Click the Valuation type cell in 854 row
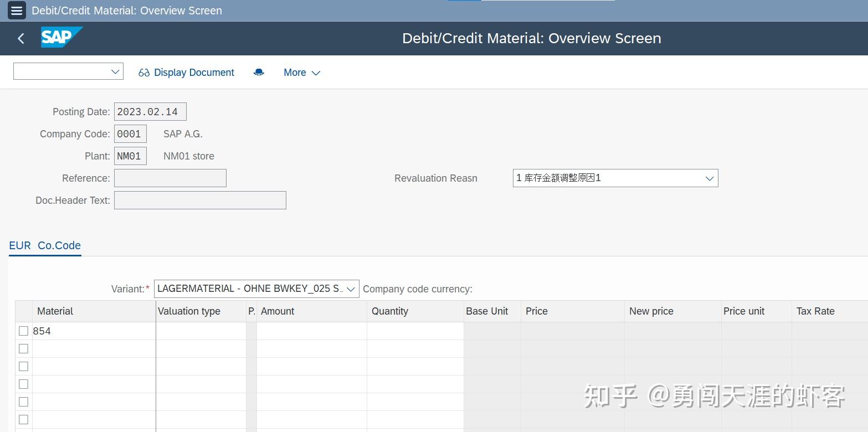 (201, 331)
